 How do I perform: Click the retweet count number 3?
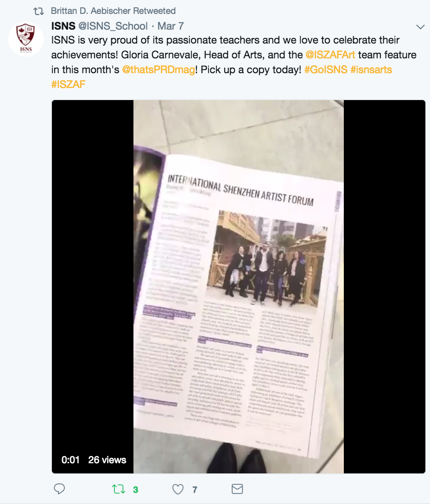(136, 490)
